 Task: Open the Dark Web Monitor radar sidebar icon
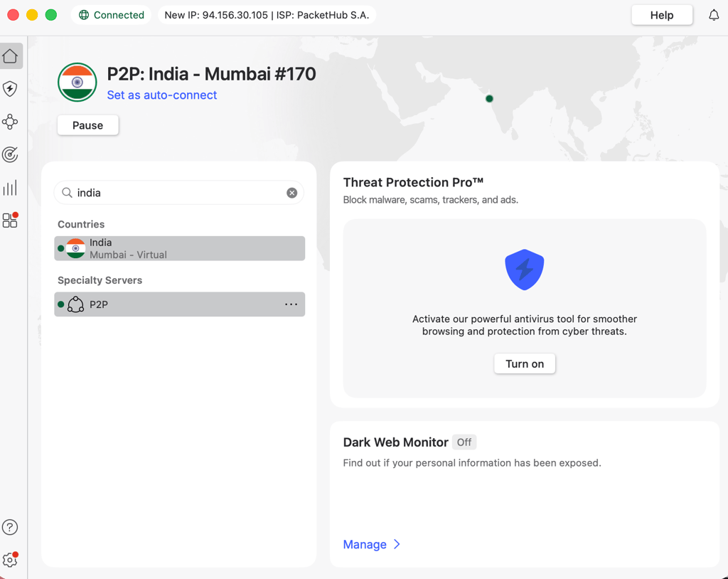[x=10, y=155]
